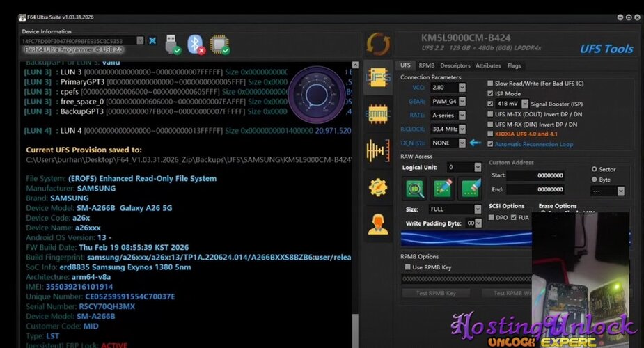Click the Custom Address End field
This screenshot has width=644, height=348.
536,189
